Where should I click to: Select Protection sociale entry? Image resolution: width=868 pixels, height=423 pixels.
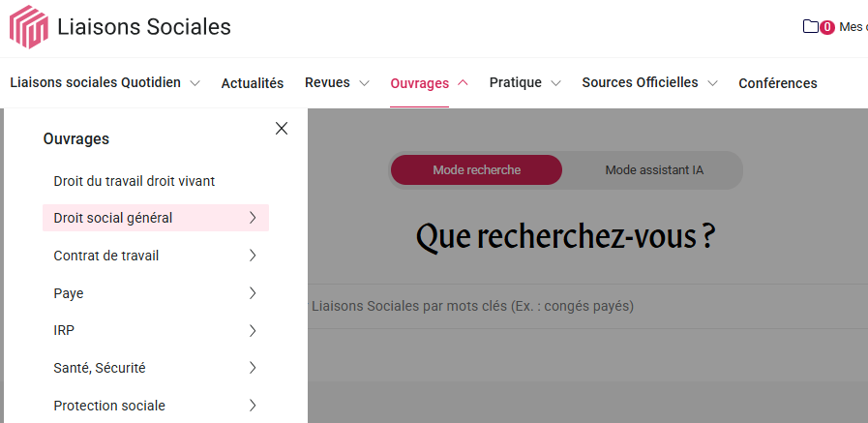(109, 406)
